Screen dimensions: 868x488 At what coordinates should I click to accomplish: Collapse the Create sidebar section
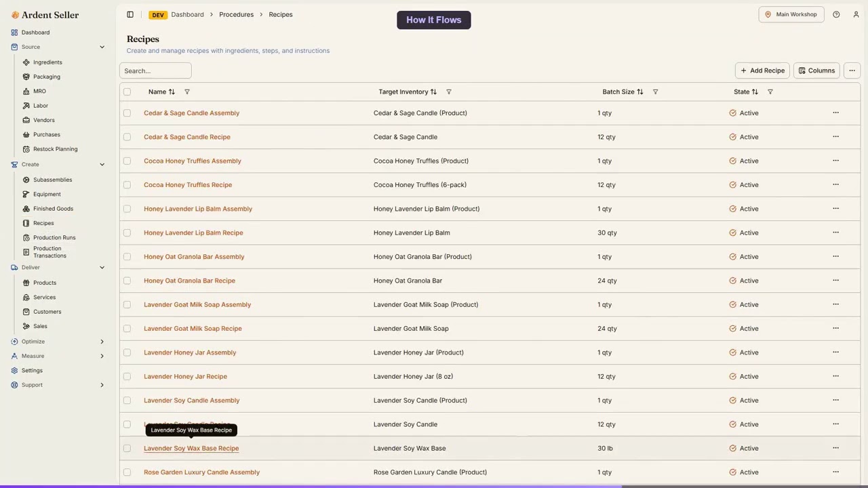[x=102, y=164]
